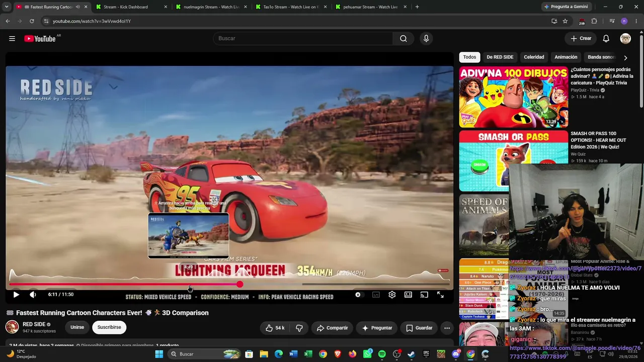644x362 pixels.
Task: Dislike the video
Action: tap(299, 328)
